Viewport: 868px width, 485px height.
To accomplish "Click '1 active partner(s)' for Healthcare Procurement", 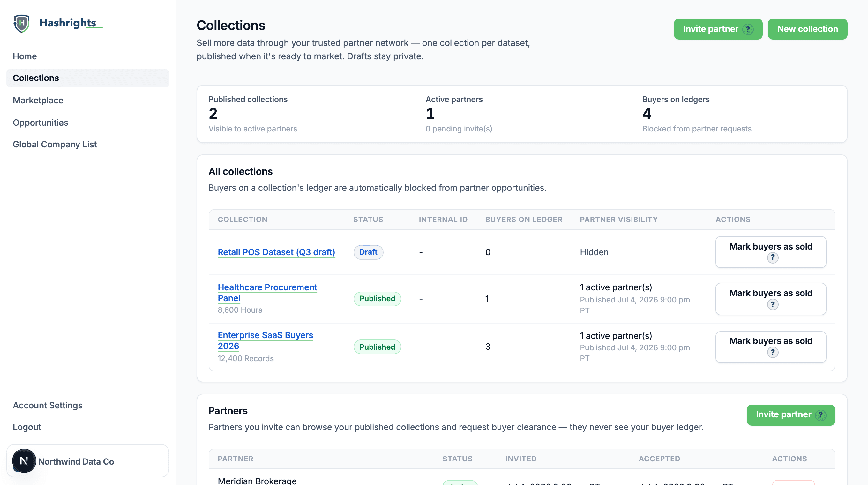I will (x=616, y=287).
